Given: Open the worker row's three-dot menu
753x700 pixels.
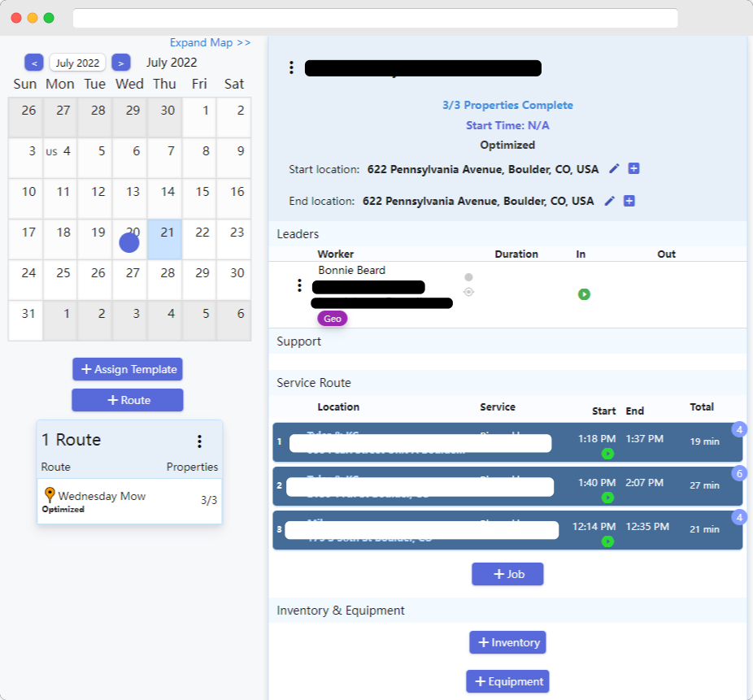Looking at the screenshot, I should [x=299, y=285].
